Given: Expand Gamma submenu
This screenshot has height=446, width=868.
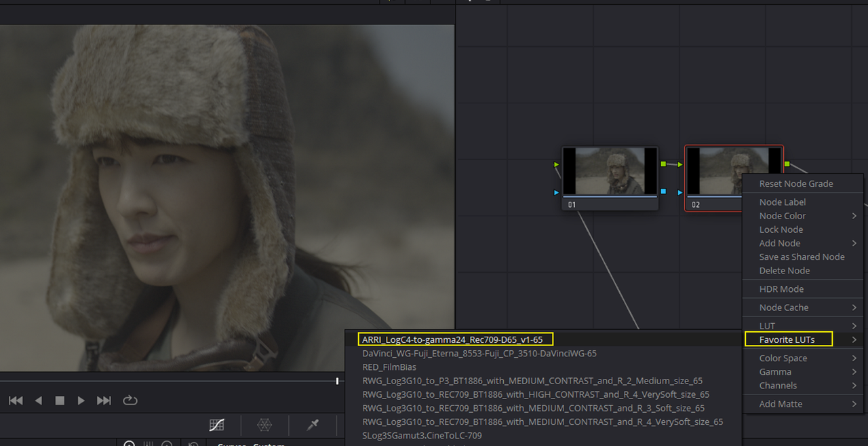Looking at the screenshot, I should click(804, 372).
